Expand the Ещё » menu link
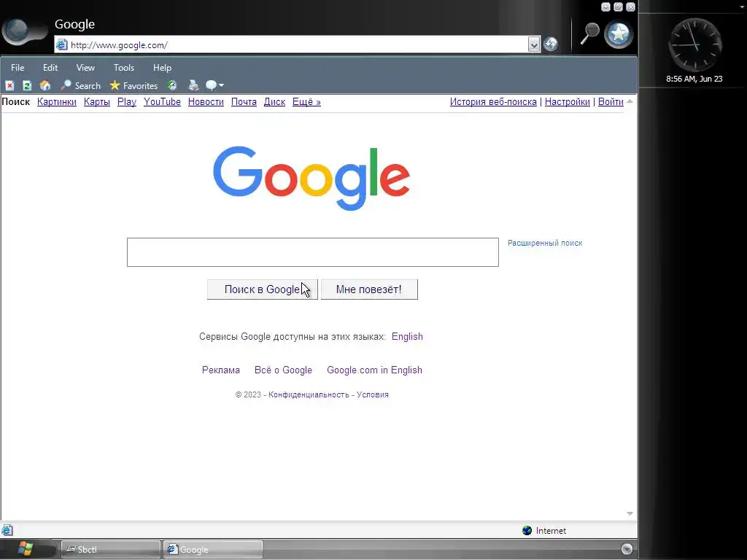Screen dimensions: 747x560 [x=306, y=102]
